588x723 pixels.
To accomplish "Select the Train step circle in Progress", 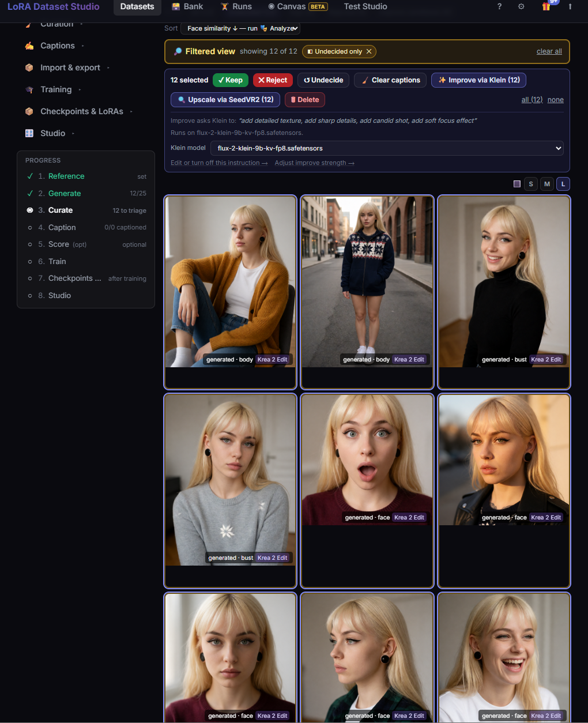I will pyautogui.click(x=30, y=262).
